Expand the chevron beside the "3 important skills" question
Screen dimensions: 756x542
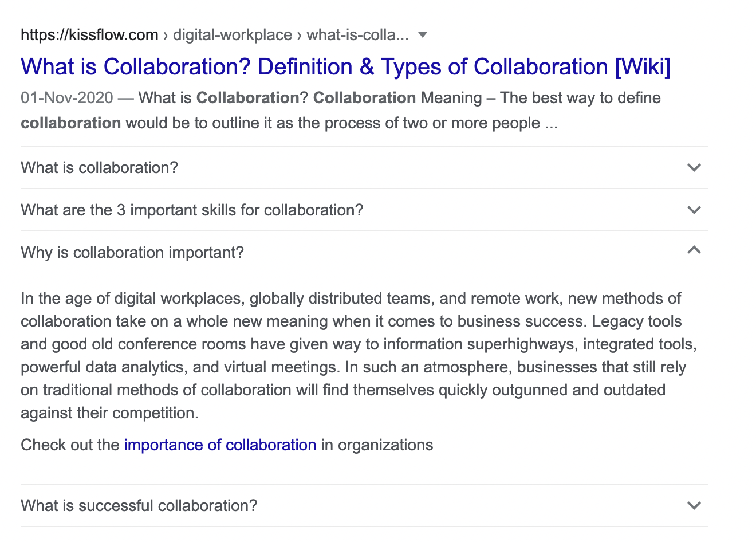[x=694, y=210]
